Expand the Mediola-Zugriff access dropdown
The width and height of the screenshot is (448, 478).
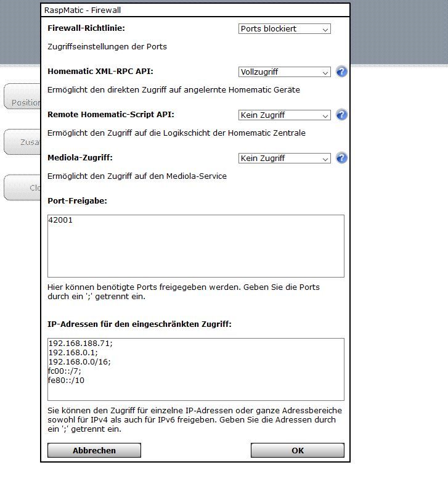(x=285, y=159)
